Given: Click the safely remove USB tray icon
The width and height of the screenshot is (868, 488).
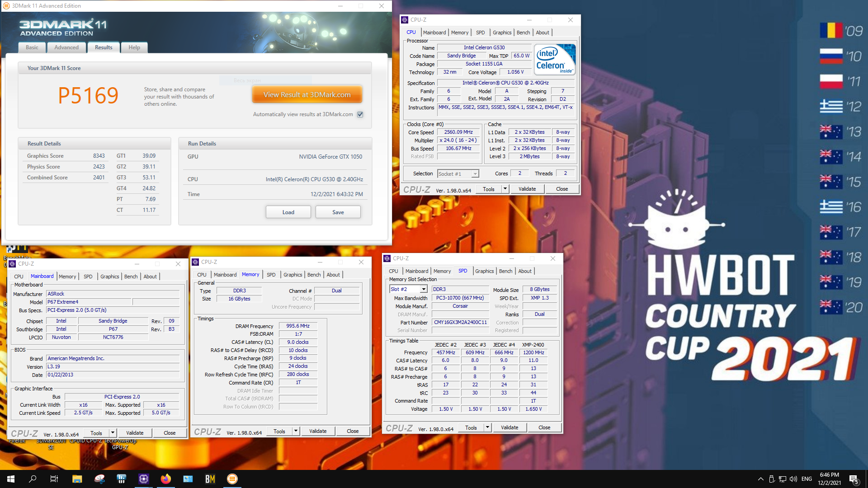Looking at the screenshot, I should click(772, 479).
